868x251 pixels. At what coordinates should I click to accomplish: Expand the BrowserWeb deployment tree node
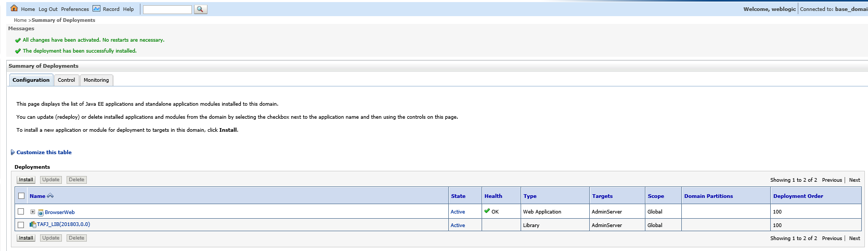point(33,212)
